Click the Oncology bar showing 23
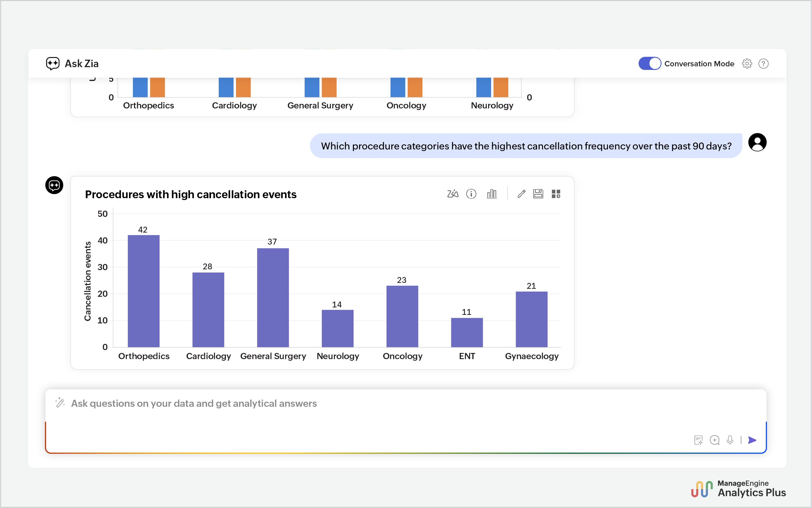812x508 pixels. pos(403,316)
